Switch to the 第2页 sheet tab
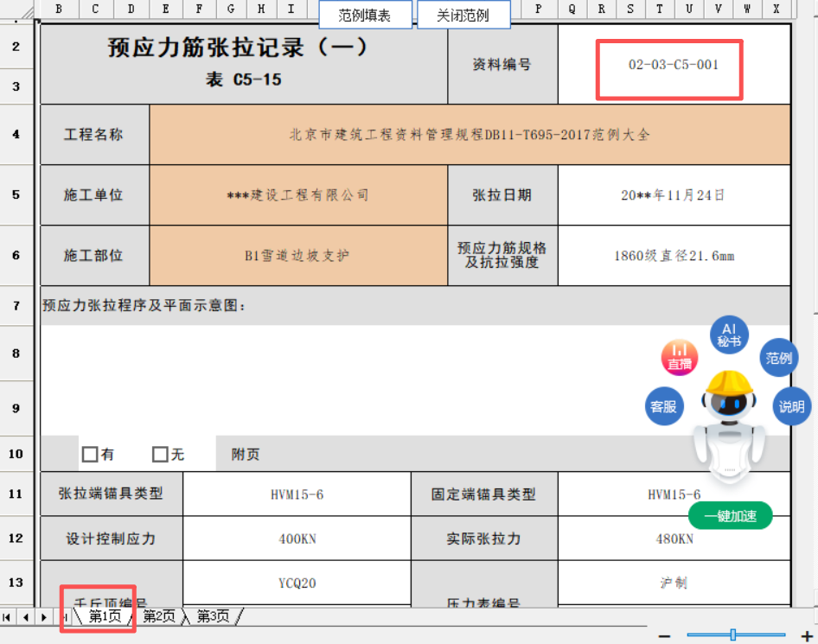Viewport: 818px width, 644px height. [159, 616]
